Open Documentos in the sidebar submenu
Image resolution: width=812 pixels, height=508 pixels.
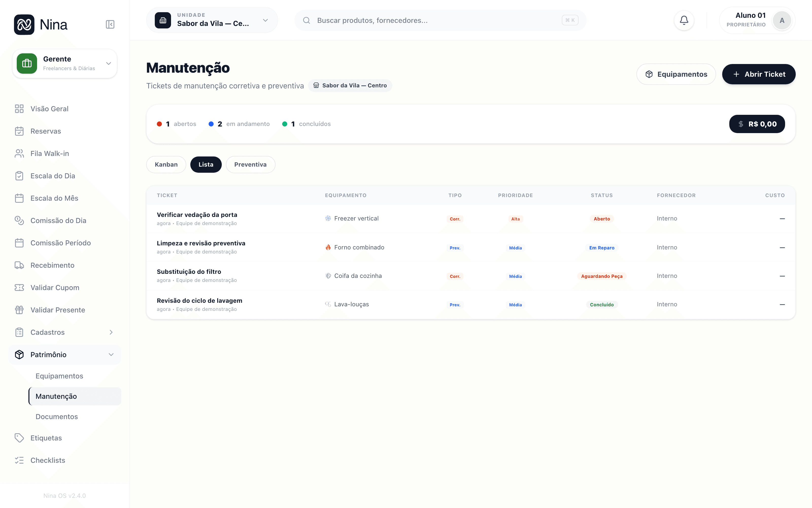coord(75,417)
